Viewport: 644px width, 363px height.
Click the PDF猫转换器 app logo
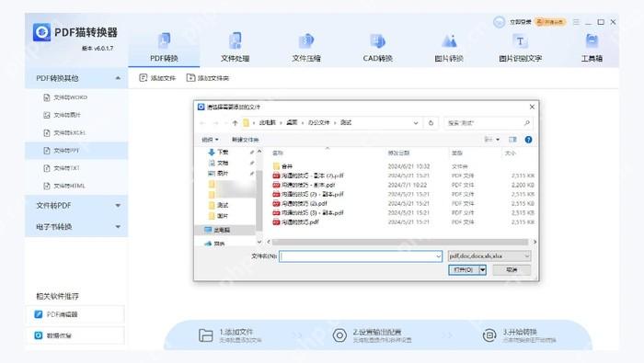pyautogui.click(x=41, y=32)
